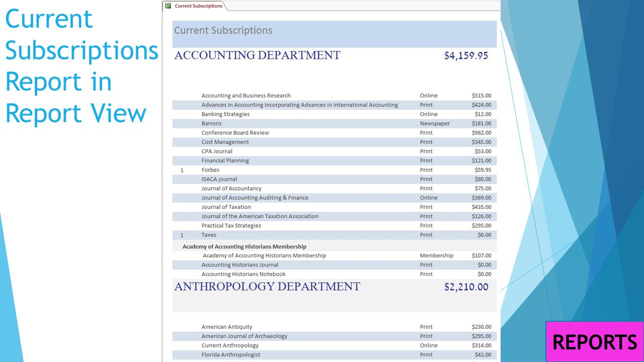Click the slide title Current Subscriptions Report in Report View

click(82, 66)
